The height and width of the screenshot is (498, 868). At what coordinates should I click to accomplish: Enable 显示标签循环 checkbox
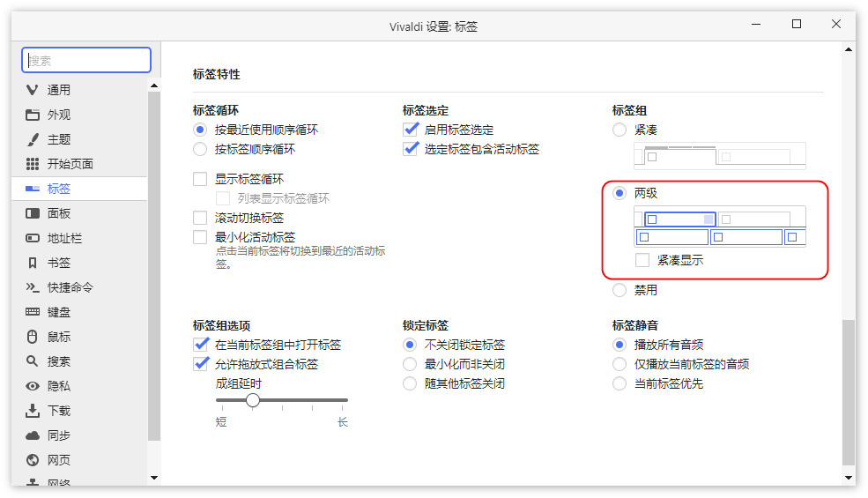coord(200,179)
